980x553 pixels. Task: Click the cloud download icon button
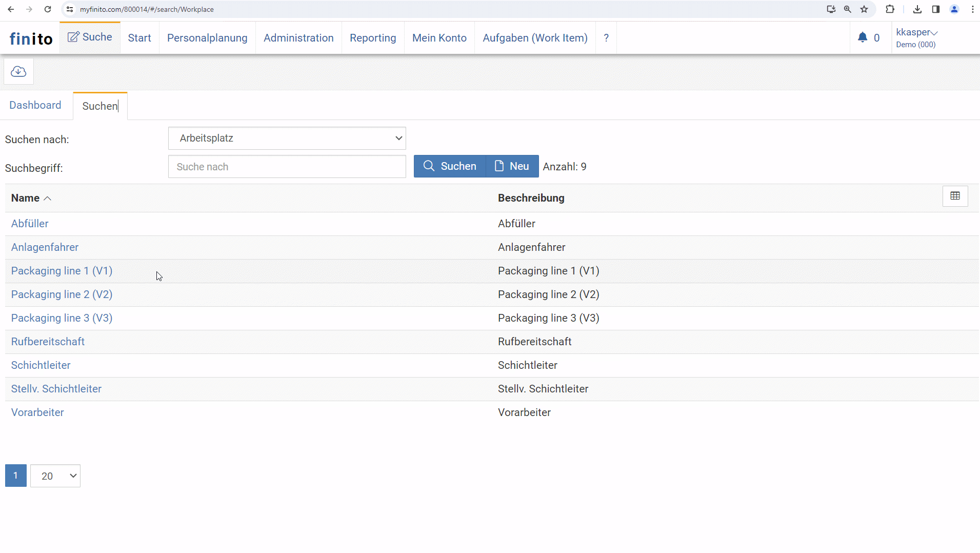point(18,72)
